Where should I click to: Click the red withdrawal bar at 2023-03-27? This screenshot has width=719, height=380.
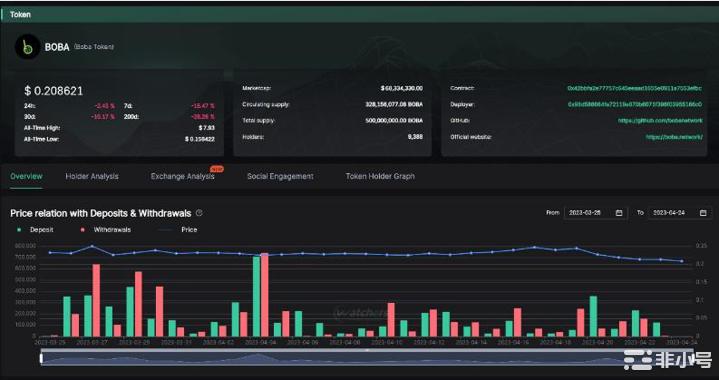click(96, 300)
